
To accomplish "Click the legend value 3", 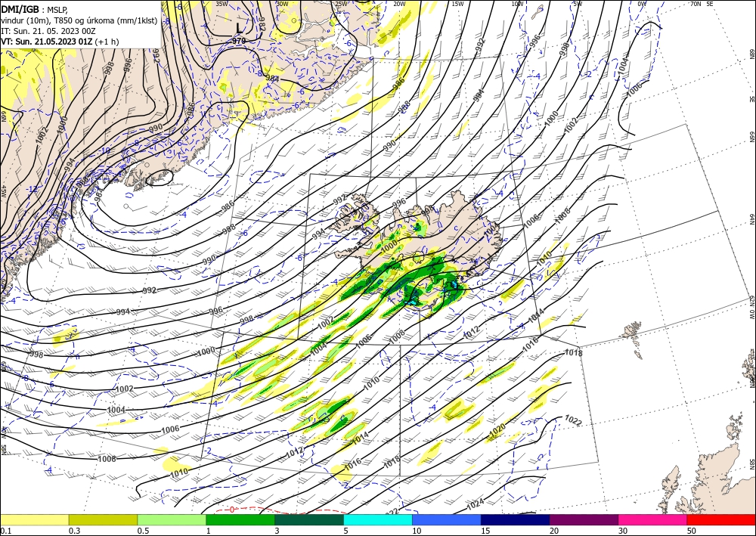I will (277, 531).
